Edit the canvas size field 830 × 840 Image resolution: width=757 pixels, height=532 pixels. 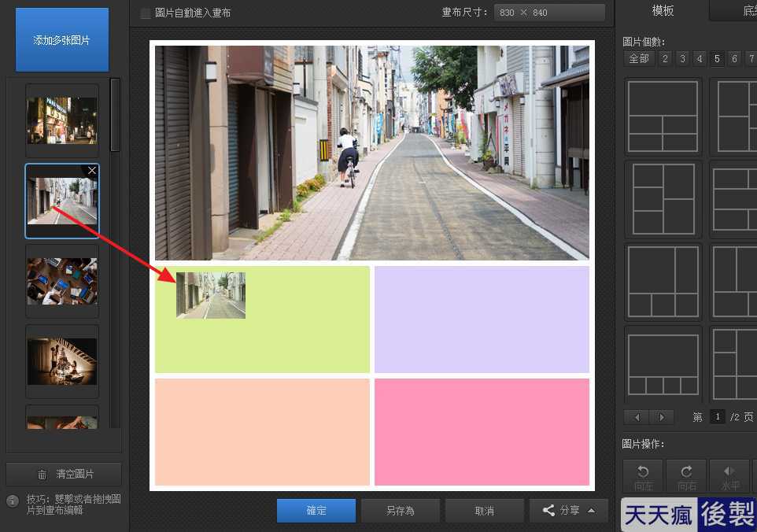549,13
